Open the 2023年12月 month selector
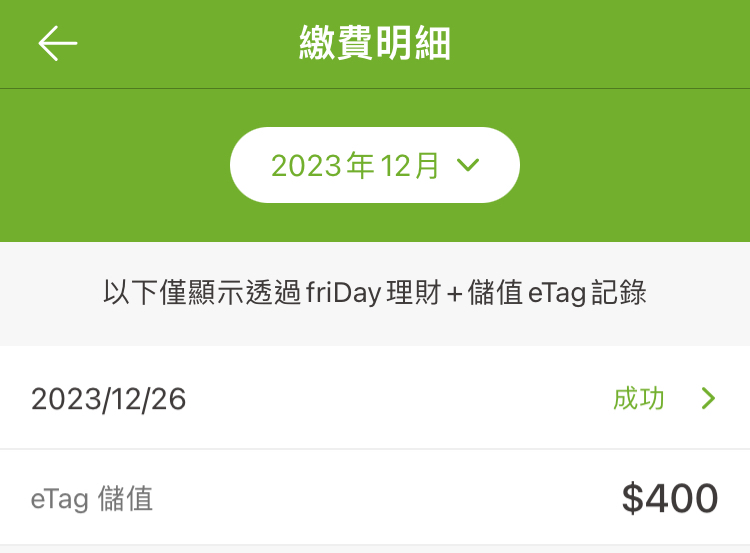This screenshot has height=553, width=750. [x=375, y=165]
